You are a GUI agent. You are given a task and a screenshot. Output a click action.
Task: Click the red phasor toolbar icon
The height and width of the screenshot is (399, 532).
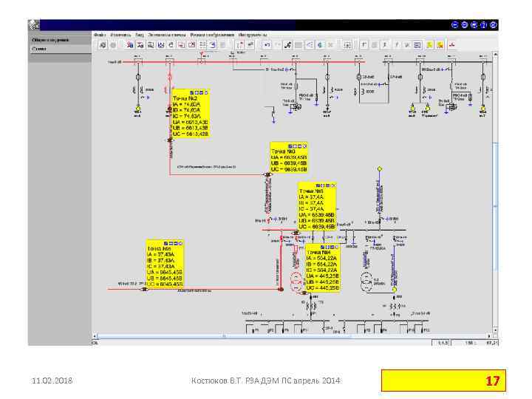coord(452,45)
